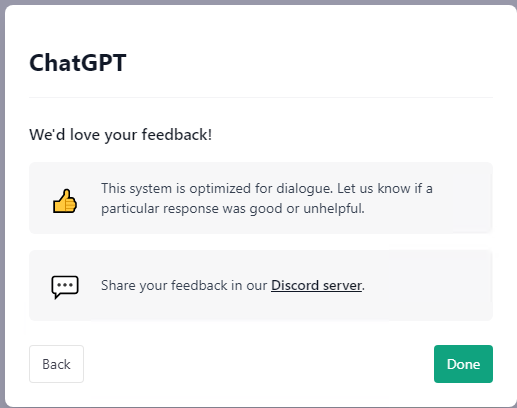Image resolution: width=517 pixels, height=408 pixels.
Task: Open the Discord server link
Action: 316,285
